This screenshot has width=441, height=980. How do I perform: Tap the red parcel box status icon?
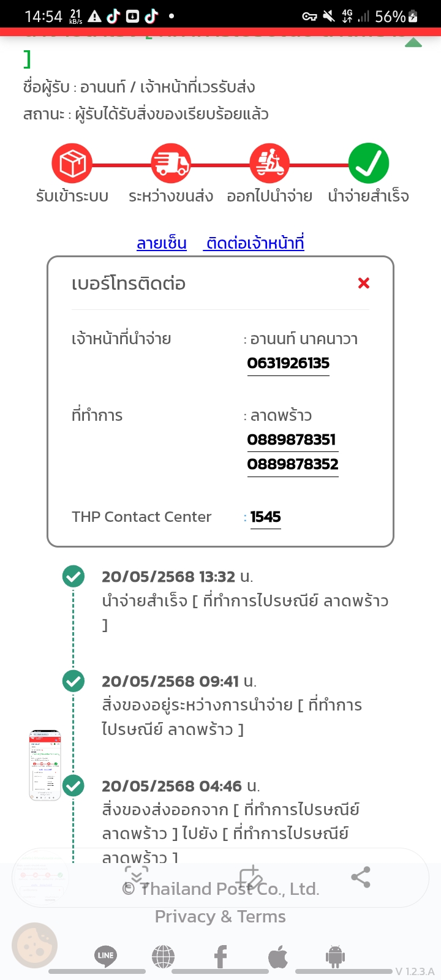[x=72, y=164]
